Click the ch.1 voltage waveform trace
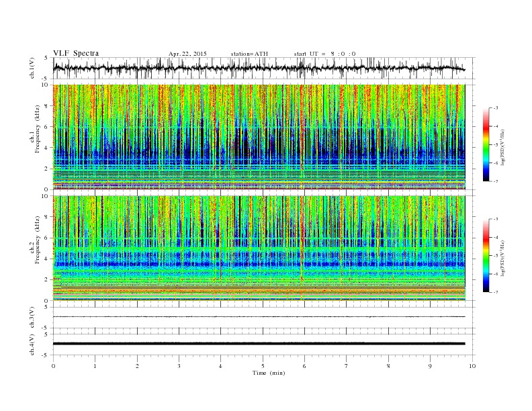Image resolution: width=532 pixels, height=411 pixels. (259, 68)
